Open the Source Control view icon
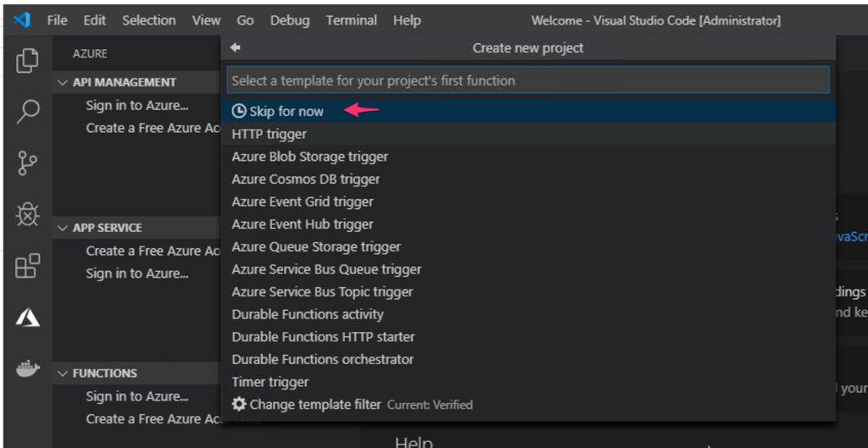Screen dimensions: 868x448 (x=27, y=163)
